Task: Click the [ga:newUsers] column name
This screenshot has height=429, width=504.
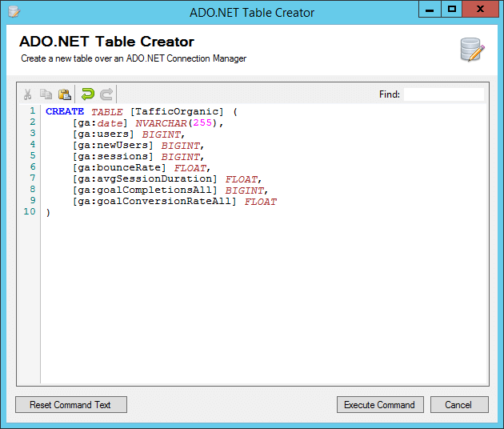Action: 113,146
